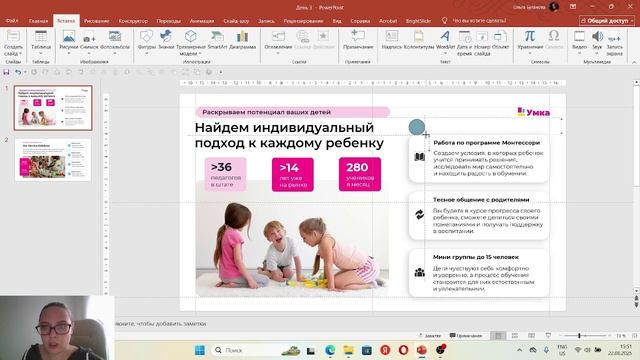Screen dimensions: 640x360
Task: Insert a Диаграмма chart
Action: [x=242, y=41]
